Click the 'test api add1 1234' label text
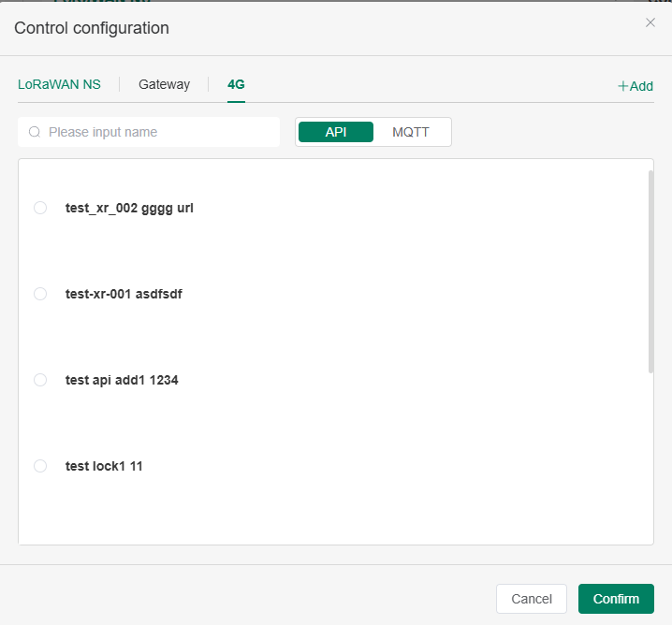The height and width of the screenshot is (625, 672). click(x=122, y=380)
